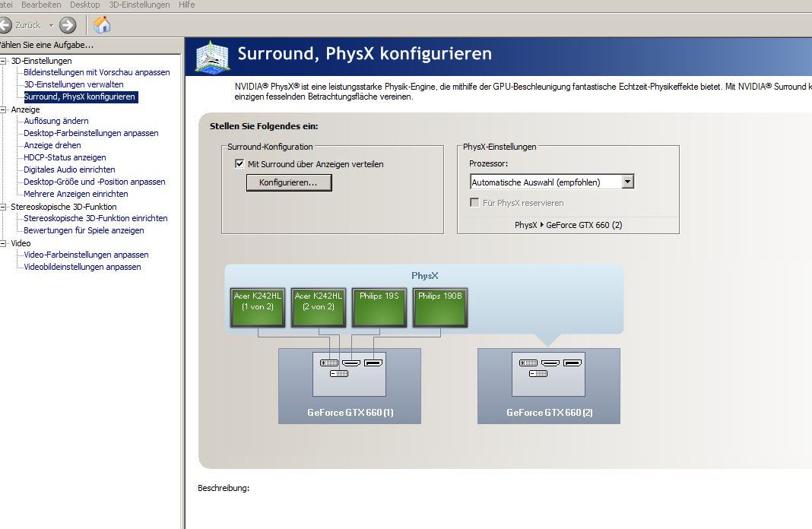Click the 'PhysX ▸ GeForce GTX 660 (2)' status text
This screenshot has height=529, width=812.
coord(568,225)
